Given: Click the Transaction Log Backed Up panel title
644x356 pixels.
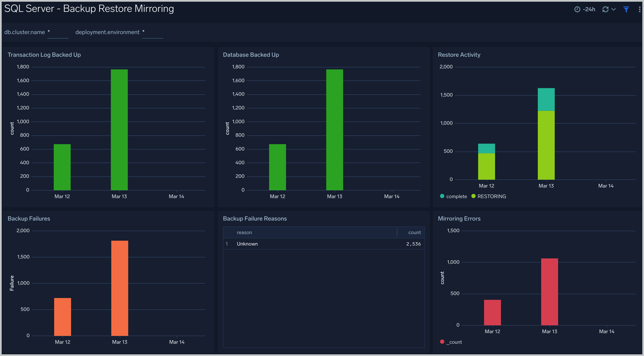Looking at the screenshot, I should pos(44,55).
